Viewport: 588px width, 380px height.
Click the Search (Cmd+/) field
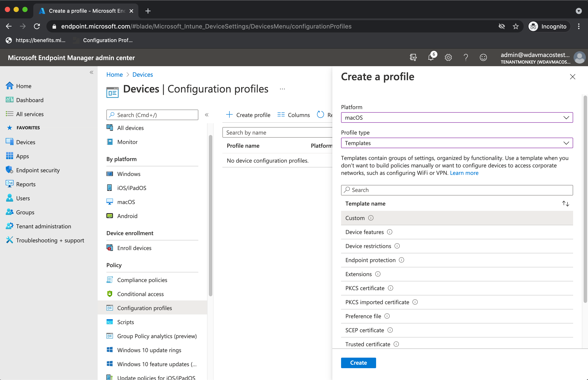point(152,115)
